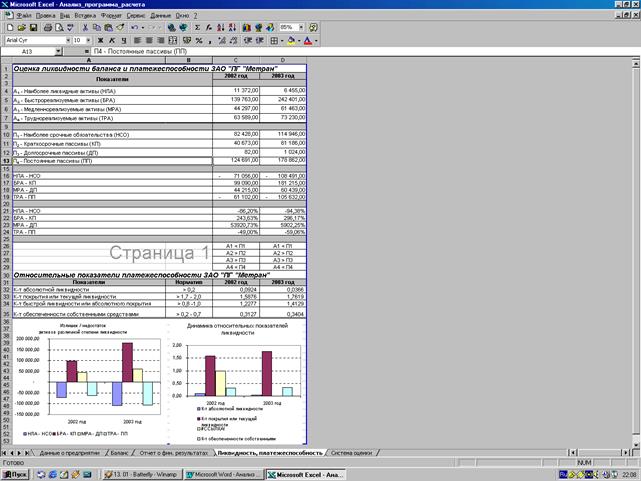
Task: Click the Name Box showing A13
Action: [30, 51]
